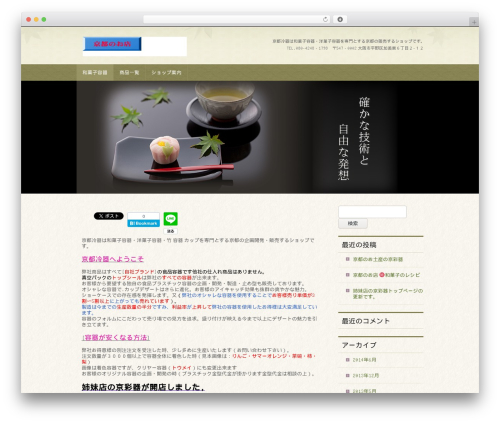Click the macOS yellow minimize window button

pyautogui.click(x=36, y=19)
